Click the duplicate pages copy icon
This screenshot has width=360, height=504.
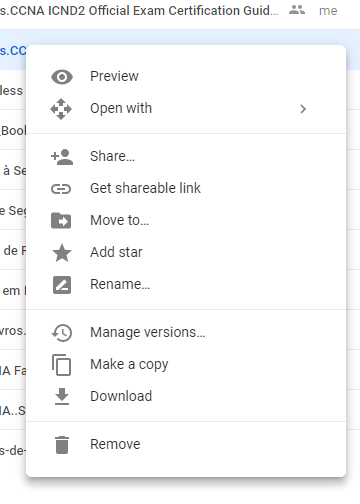coord(61,365)
